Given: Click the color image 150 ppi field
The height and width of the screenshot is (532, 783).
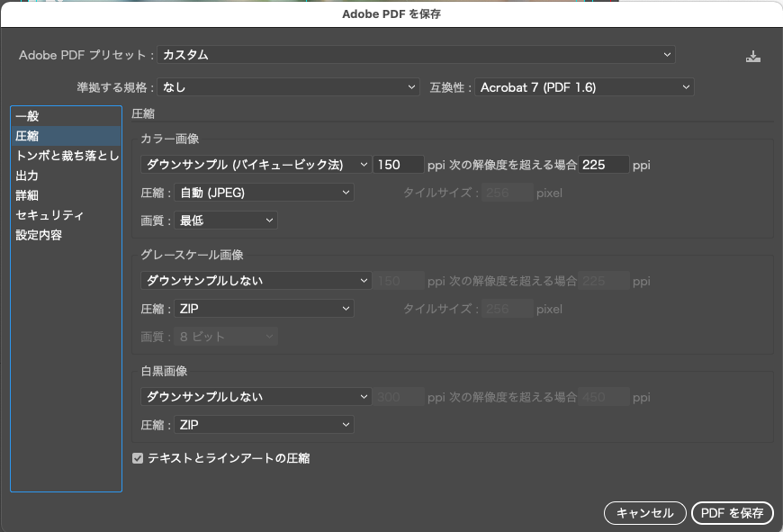Looking at the screenshot, I should [399, 165].
